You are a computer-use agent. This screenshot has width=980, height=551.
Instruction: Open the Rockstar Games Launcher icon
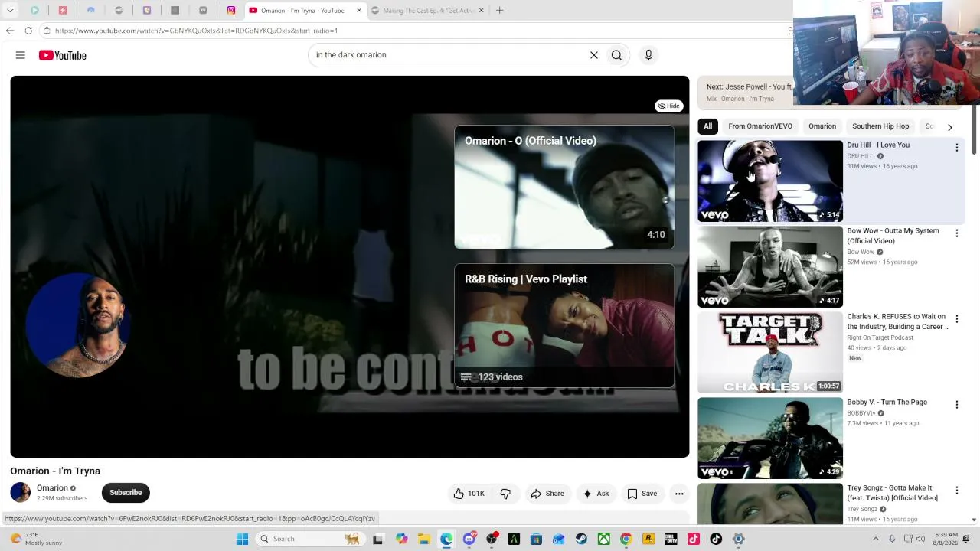(648, 539)
